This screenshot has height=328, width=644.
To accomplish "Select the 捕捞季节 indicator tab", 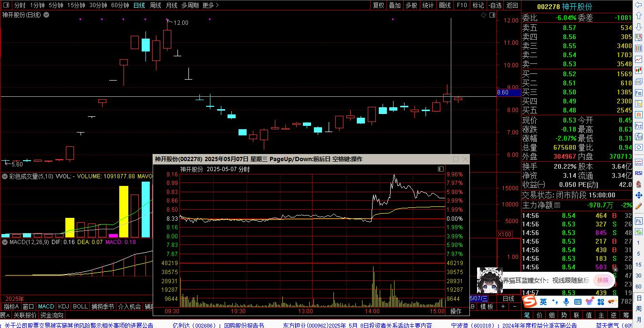I will (103, 306).
